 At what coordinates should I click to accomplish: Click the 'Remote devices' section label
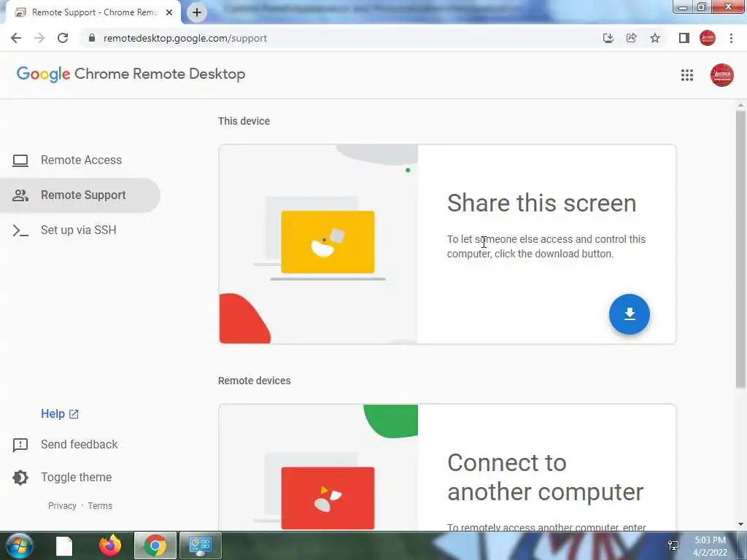(255, 381)
